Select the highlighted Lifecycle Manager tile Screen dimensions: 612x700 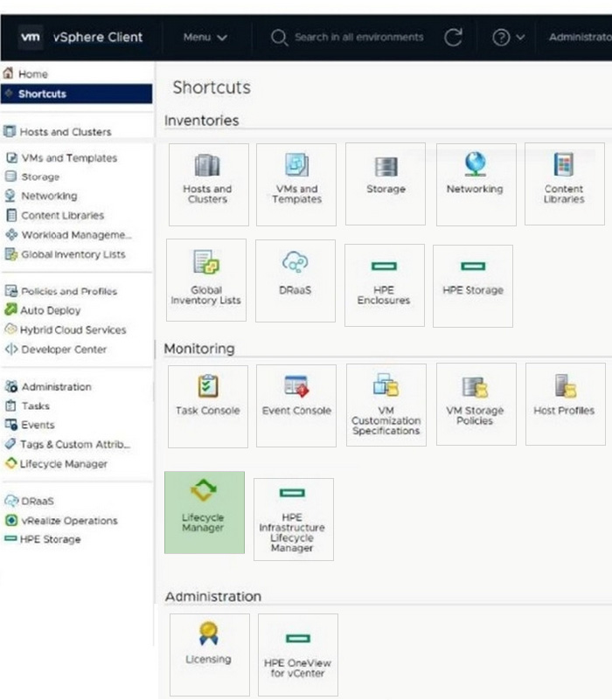(x=204, y=512)
